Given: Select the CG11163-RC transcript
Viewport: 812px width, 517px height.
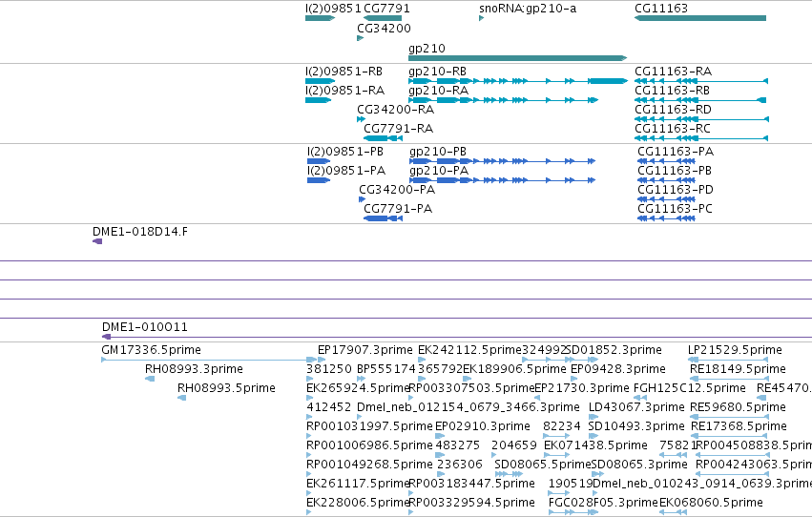Looking at the screenshot, I should 701,138.
